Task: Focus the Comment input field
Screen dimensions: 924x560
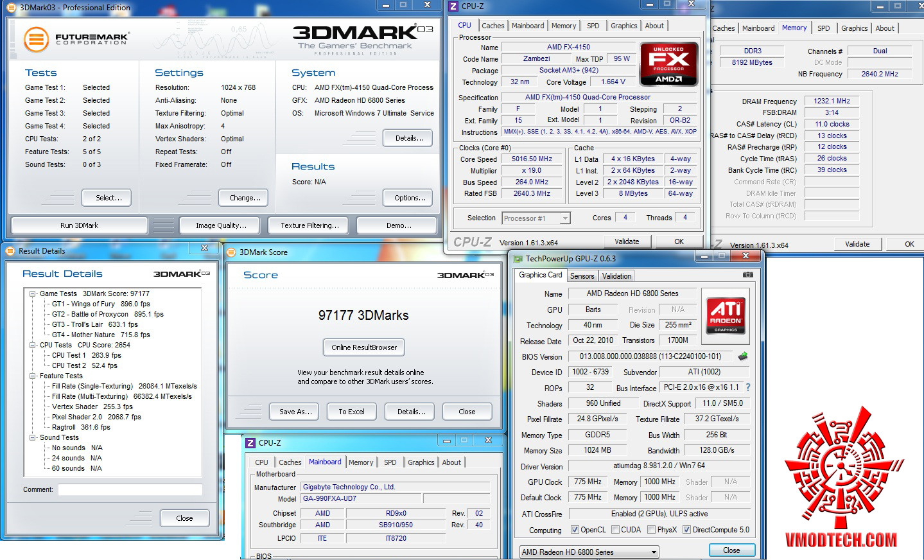Action: [x=130, y=489]
